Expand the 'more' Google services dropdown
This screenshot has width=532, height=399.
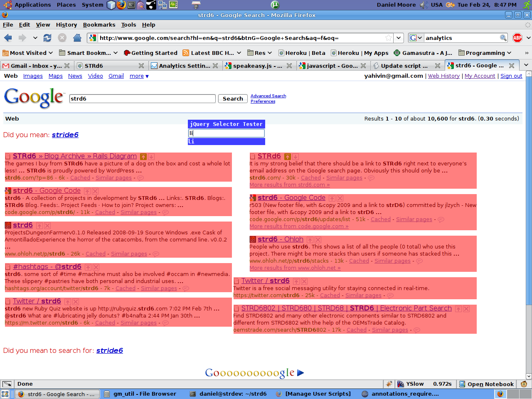click(x=139, y=76)
